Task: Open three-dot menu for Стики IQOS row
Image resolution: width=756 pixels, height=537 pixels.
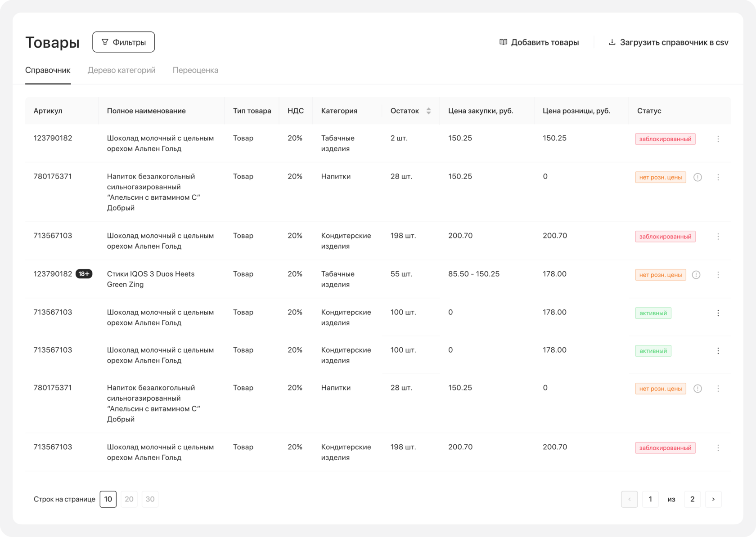Action: point(718,275)
